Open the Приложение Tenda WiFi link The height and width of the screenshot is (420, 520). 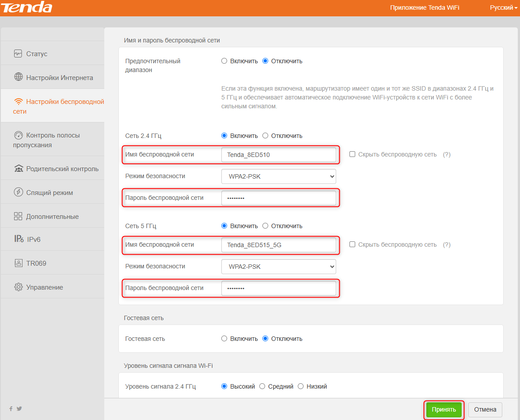click(424, 8)
